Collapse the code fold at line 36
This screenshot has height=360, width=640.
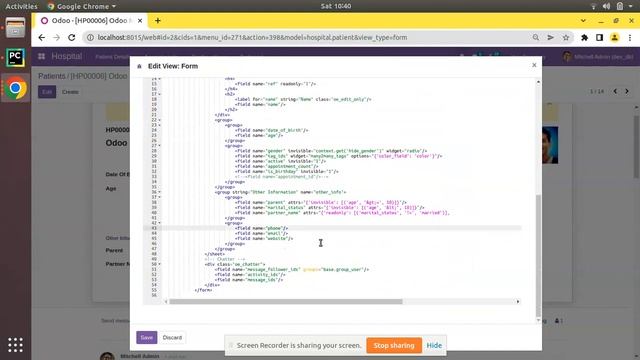click(160, 192)
